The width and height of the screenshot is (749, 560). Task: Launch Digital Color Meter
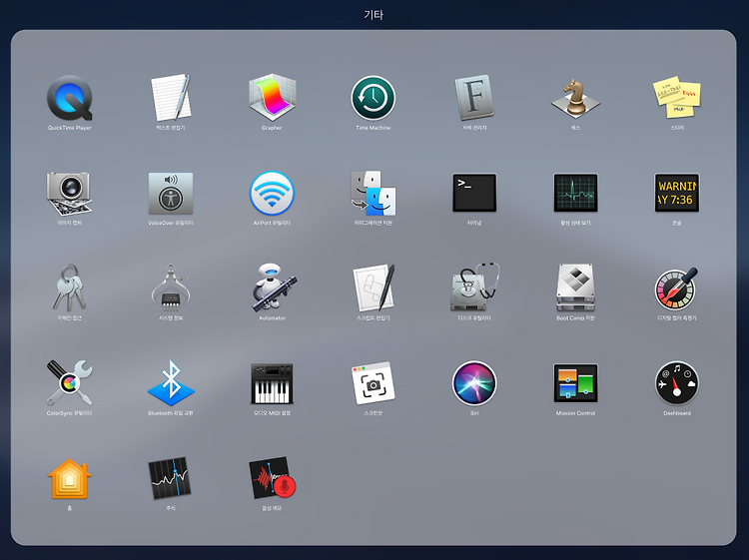(x=677, y=287)
